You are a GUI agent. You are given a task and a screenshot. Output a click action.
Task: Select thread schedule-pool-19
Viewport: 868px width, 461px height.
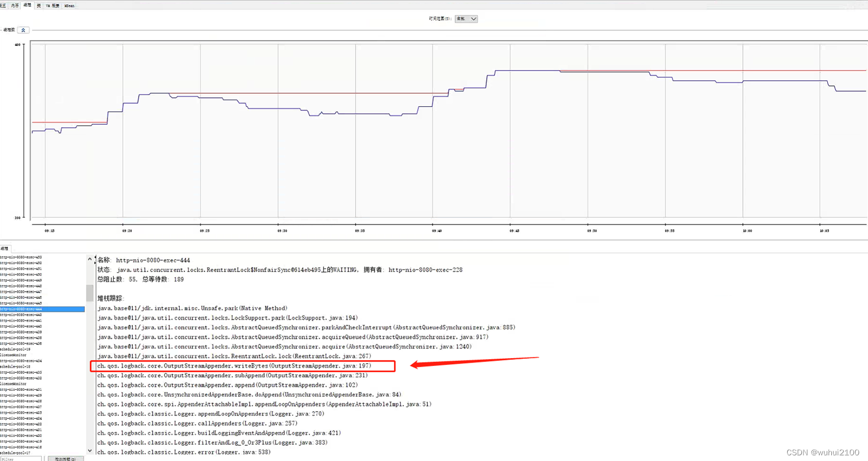pos(15,349)
